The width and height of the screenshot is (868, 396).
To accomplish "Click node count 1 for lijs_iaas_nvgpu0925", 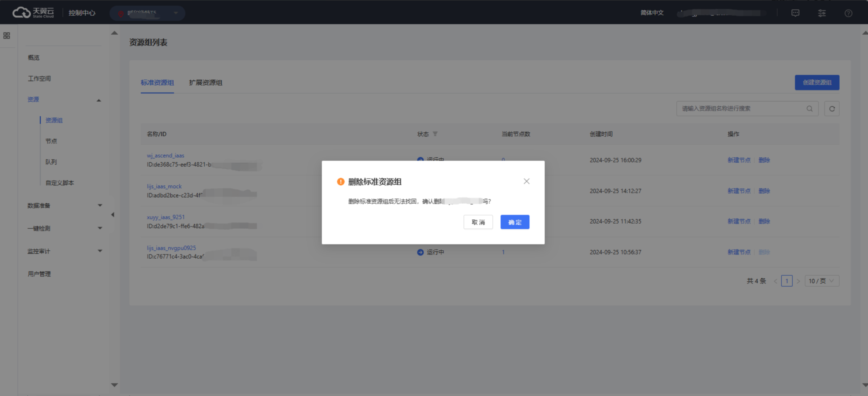I will point(503,252).
